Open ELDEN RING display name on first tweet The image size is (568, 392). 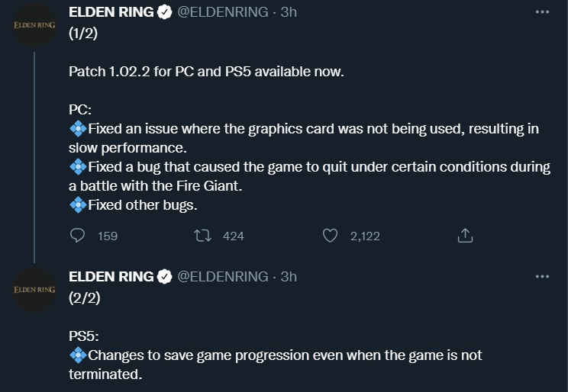coord(111,12)
